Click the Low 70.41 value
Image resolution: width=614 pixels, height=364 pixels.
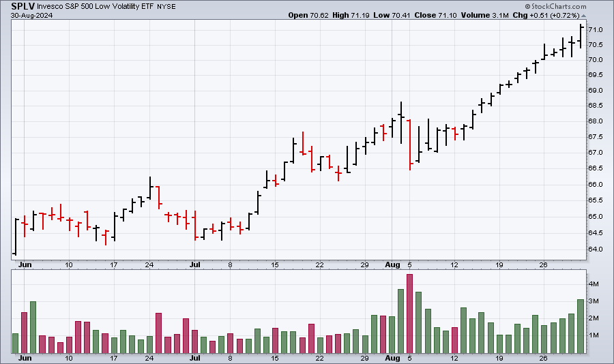392,15
